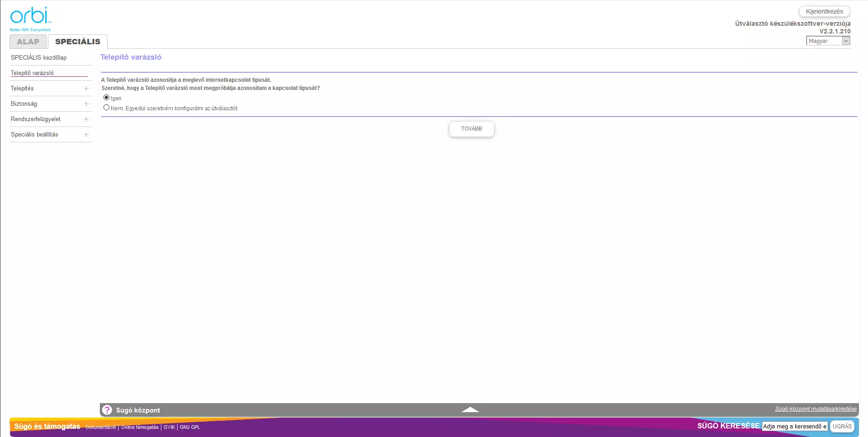Click the Kijelentkezés logout button
Screen dimensions: 868x437
pyautogui.click(x=824, y=11)
